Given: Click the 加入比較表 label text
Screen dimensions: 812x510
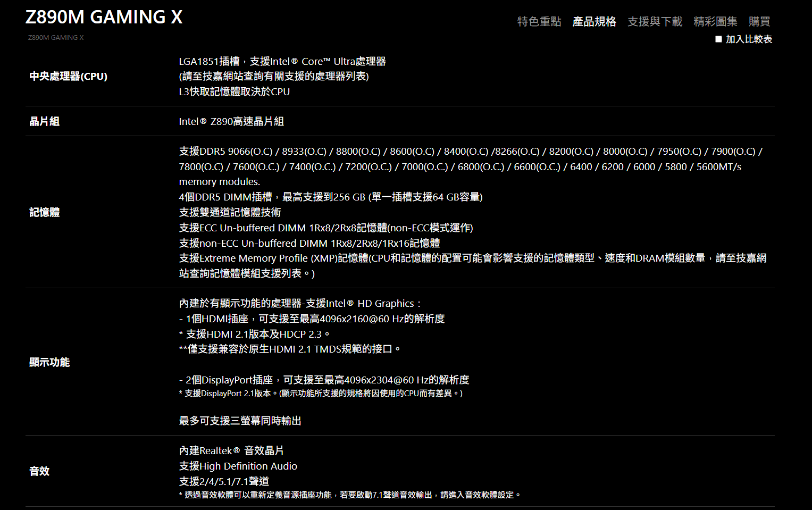Looking at the screenshot, I should 749,39.
